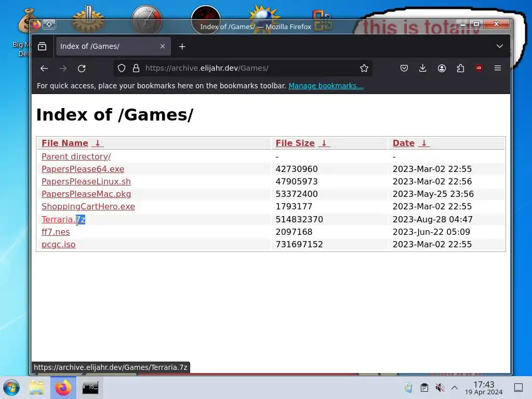
Task: Click the padlock site security icon
Action: click(x=136, y=68)
